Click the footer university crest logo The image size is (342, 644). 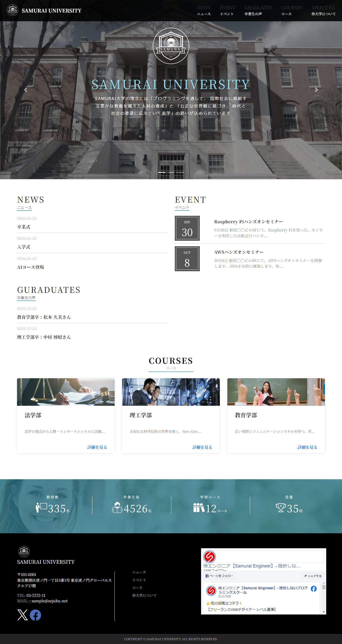click(x=24, y=552)
